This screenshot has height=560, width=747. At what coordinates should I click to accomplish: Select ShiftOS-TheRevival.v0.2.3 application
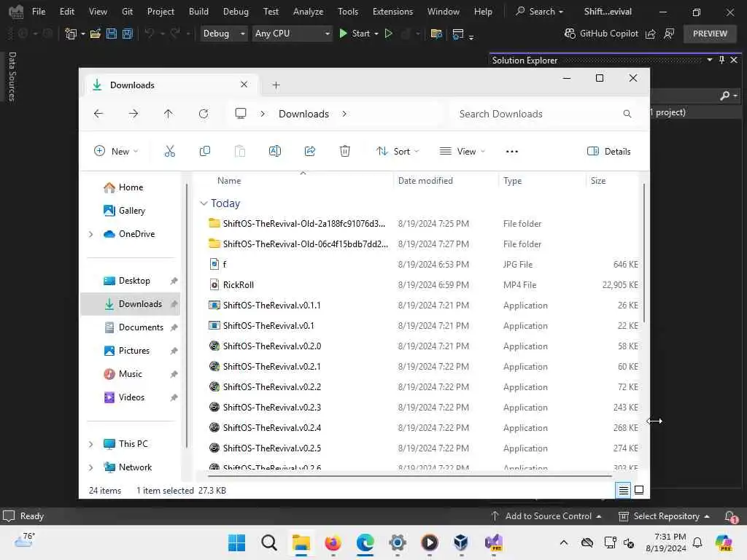point(272,408)
